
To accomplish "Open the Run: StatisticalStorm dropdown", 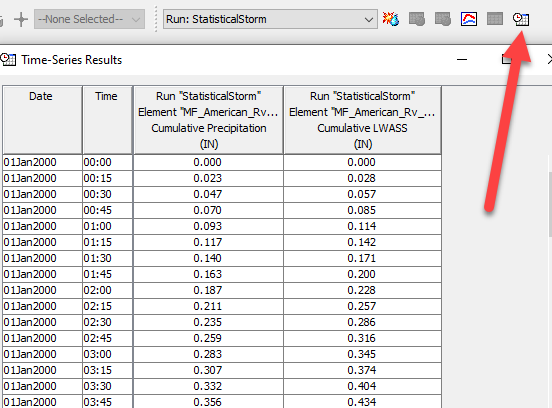I will [x=270, y=19].
